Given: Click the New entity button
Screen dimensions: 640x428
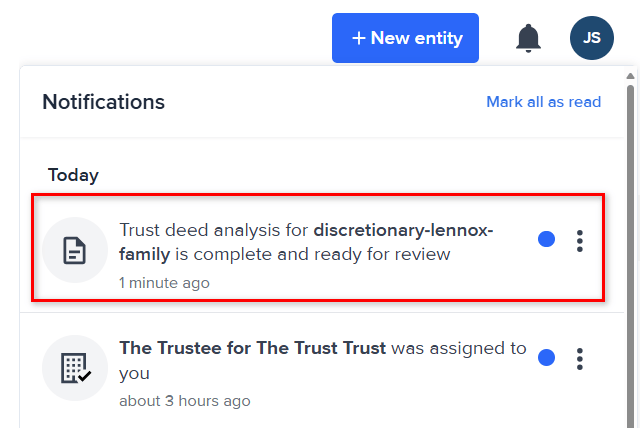Looking at the screenshot, I should click(405, 38).
